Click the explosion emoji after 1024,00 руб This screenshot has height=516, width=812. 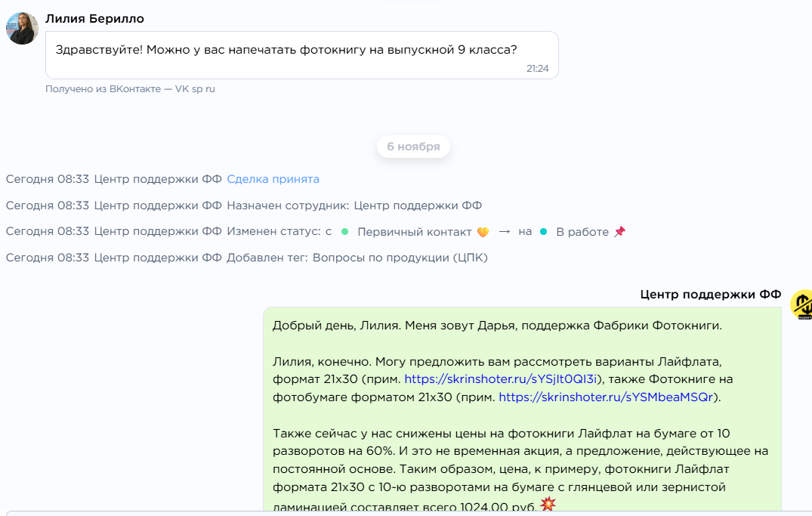(x=548, y=504)
